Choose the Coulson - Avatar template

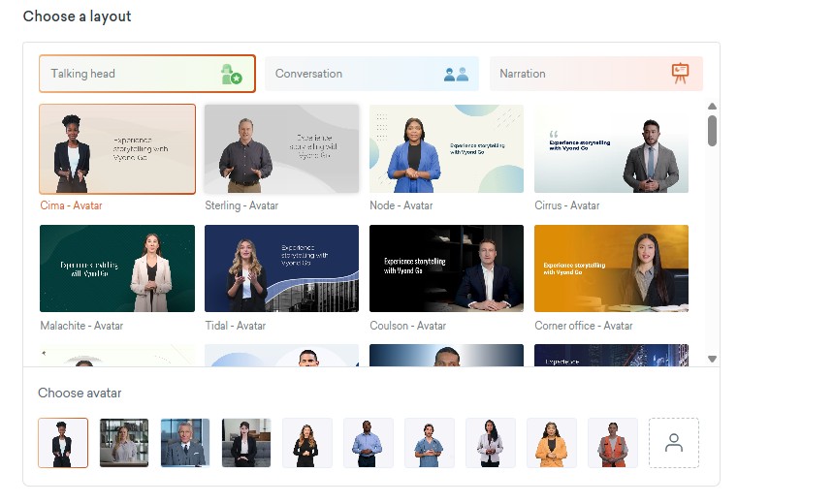coord(446,268)
